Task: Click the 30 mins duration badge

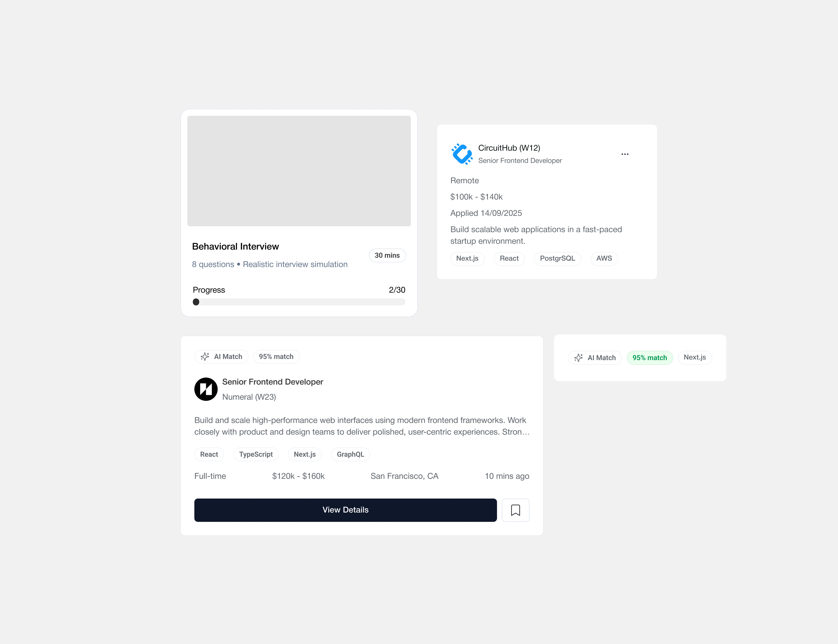Action: pos(387,255)
